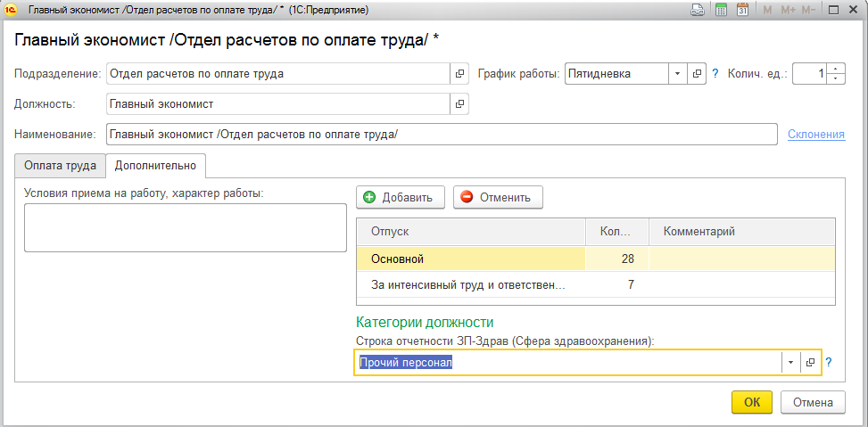Click the Отпуск column header
This screenshot has height=427, width=868.
[471, 232]
